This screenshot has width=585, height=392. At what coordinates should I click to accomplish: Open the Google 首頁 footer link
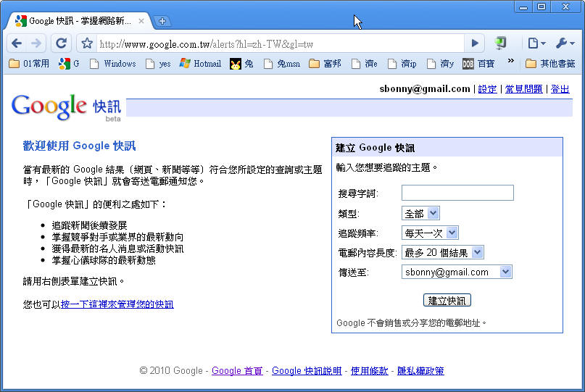tap(237, 371)
